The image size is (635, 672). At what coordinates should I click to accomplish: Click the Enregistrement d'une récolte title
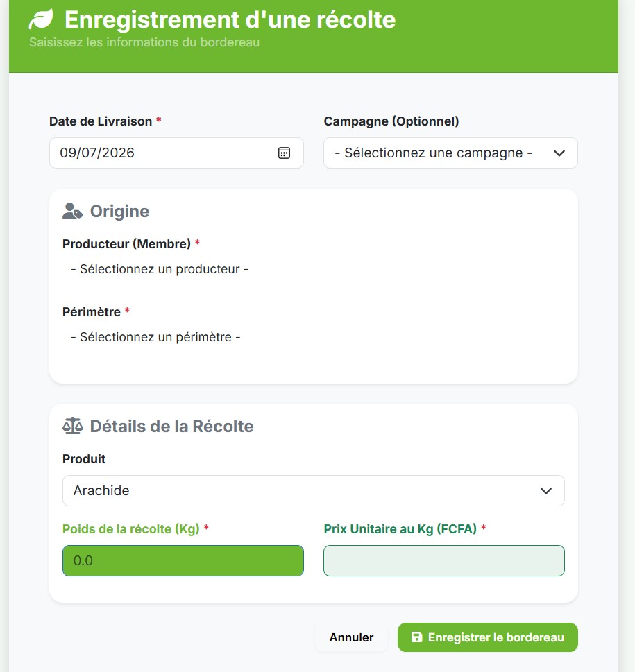click(x=230, y=19)
